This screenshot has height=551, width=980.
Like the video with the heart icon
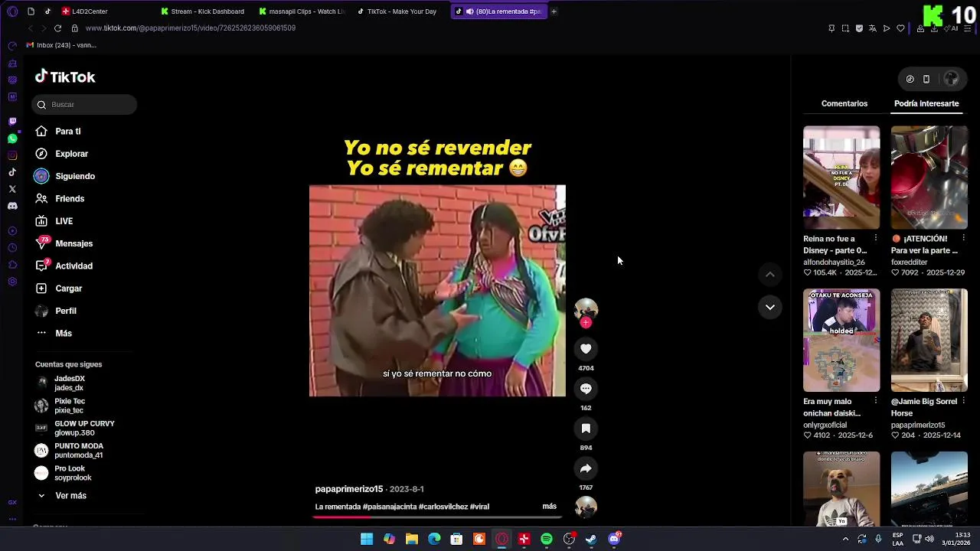pos(586,349)
